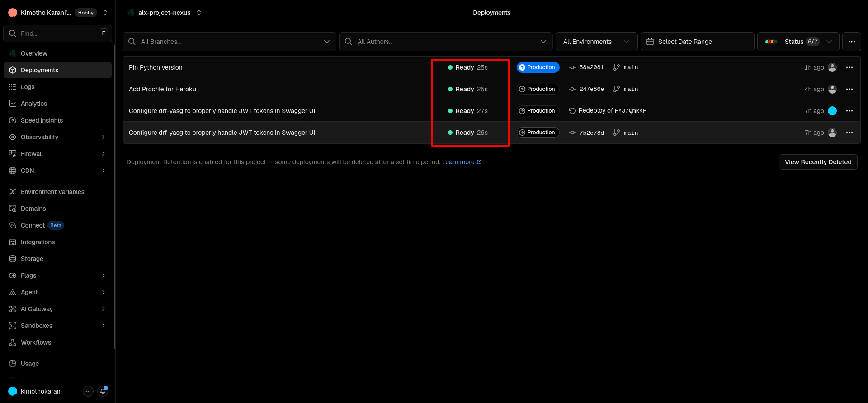Viewport: 868px width, 403px height.
Task: Open Environment Variables icon
Action: click(13, 192)
